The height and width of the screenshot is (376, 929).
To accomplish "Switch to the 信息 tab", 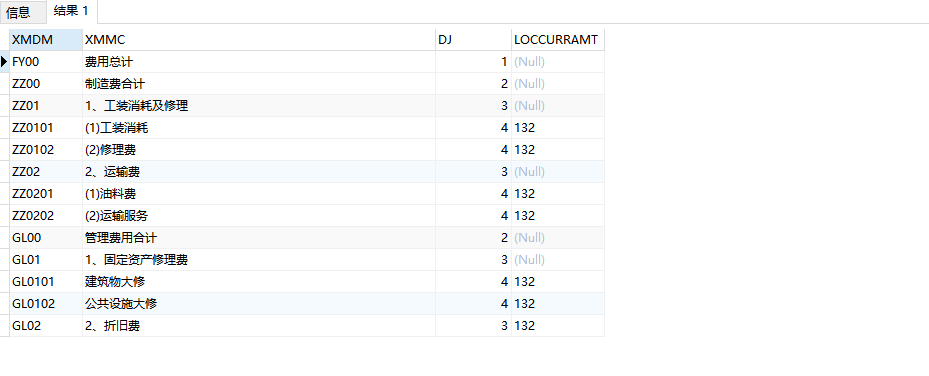I will click(23, 12).
